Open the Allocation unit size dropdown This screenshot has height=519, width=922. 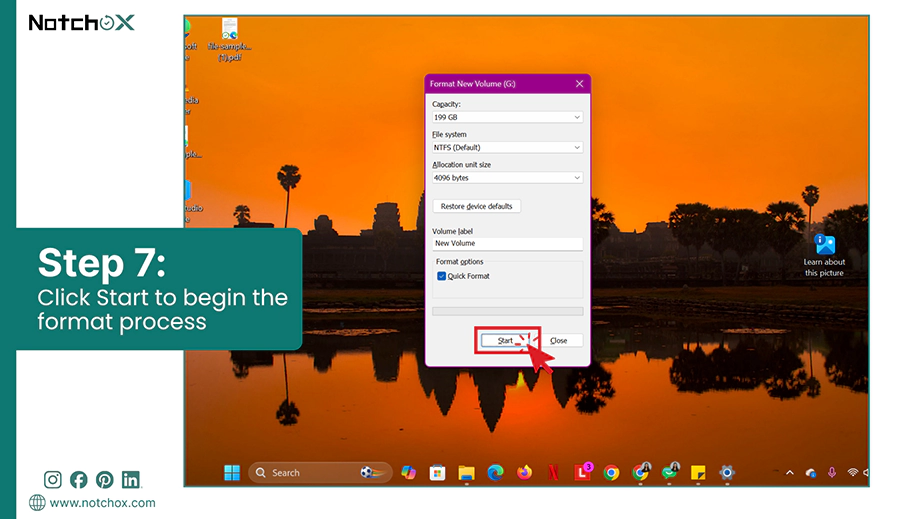tap(507, 178)
